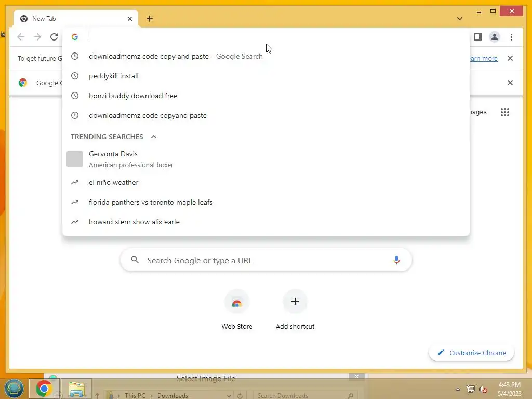Click the trending arrow icon beside 'el niño weather'

75,182
